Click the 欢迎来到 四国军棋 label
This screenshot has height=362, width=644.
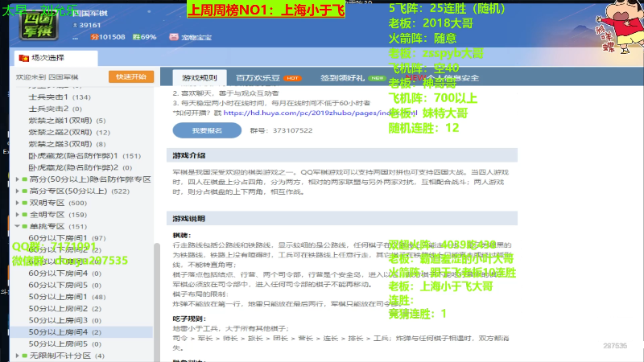coord(47,77)
